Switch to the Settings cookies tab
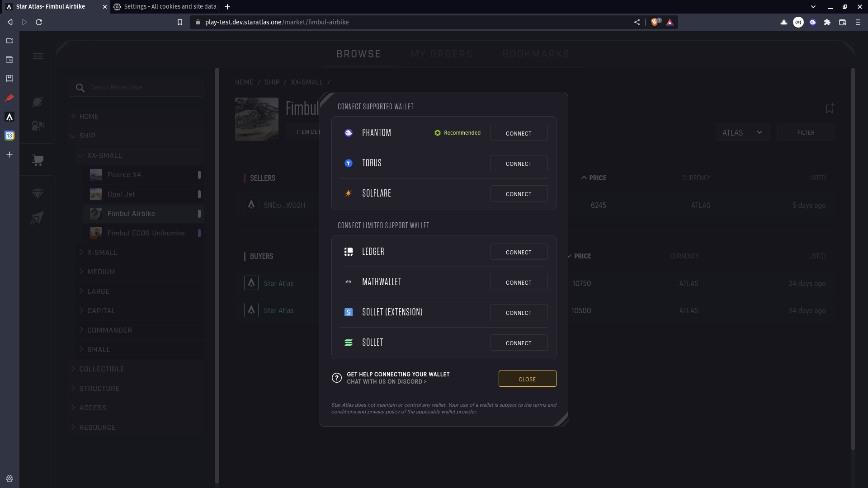This screenshot has width=868, height=488. click(165, 7)
